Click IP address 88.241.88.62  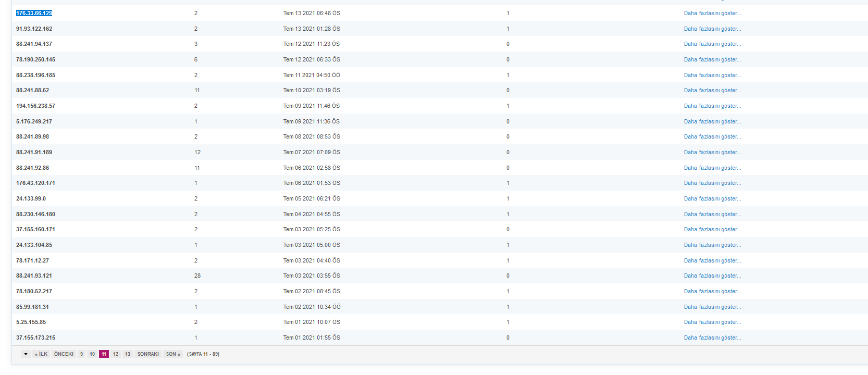tap(32, 90)
